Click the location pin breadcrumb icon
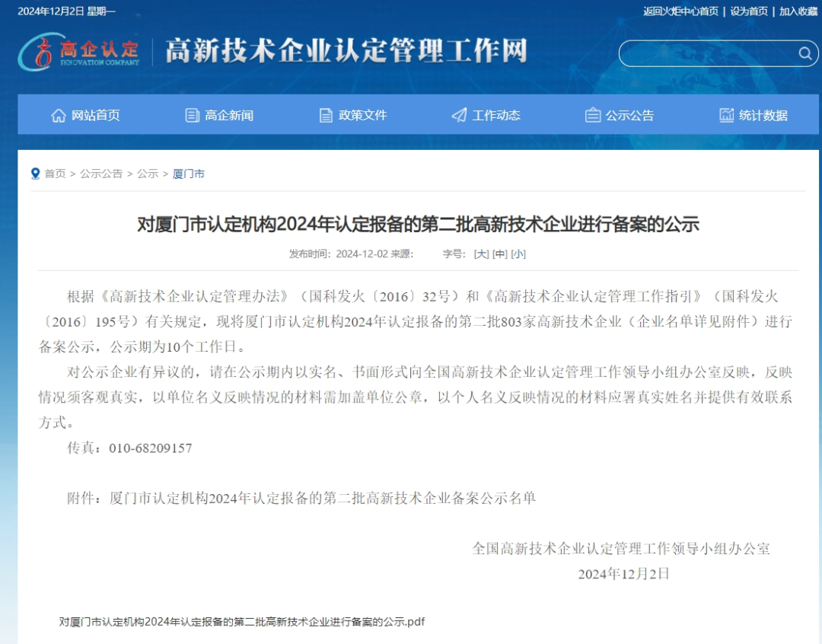Viewport: 822px width, 644px height. 36,174
